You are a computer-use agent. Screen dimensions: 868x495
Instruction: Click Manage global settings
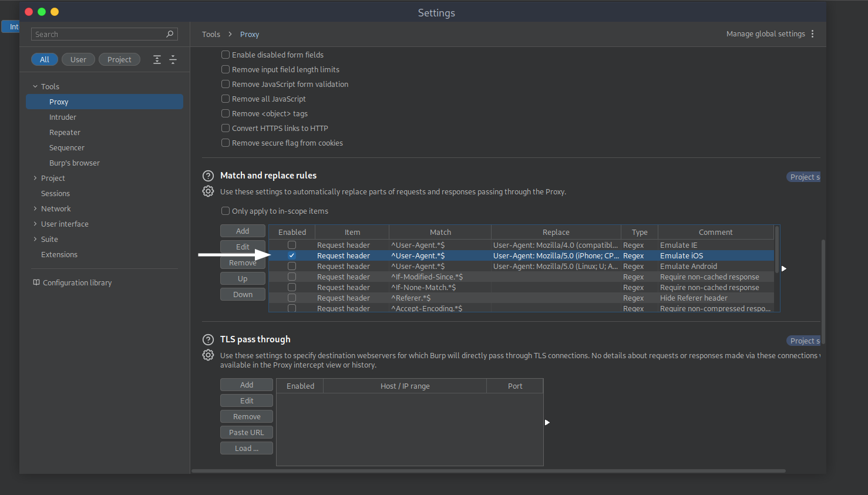[x=765, y=34]
